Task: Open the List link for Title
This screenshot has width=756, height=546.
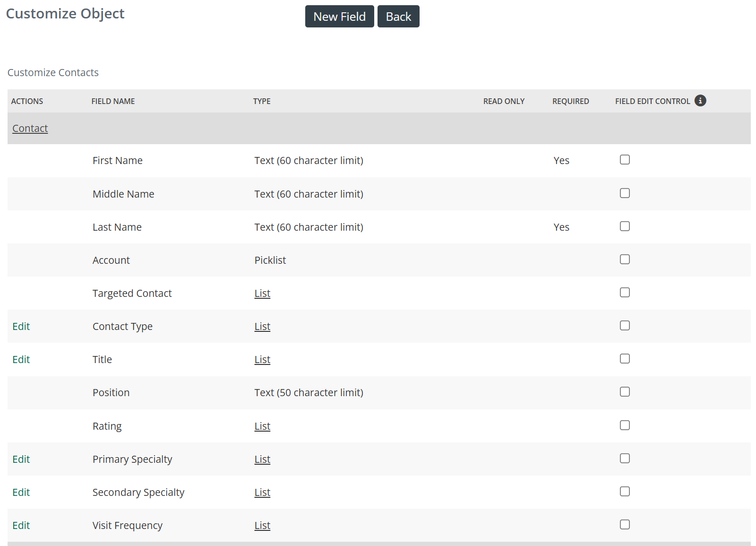Action: coord(262,359)
